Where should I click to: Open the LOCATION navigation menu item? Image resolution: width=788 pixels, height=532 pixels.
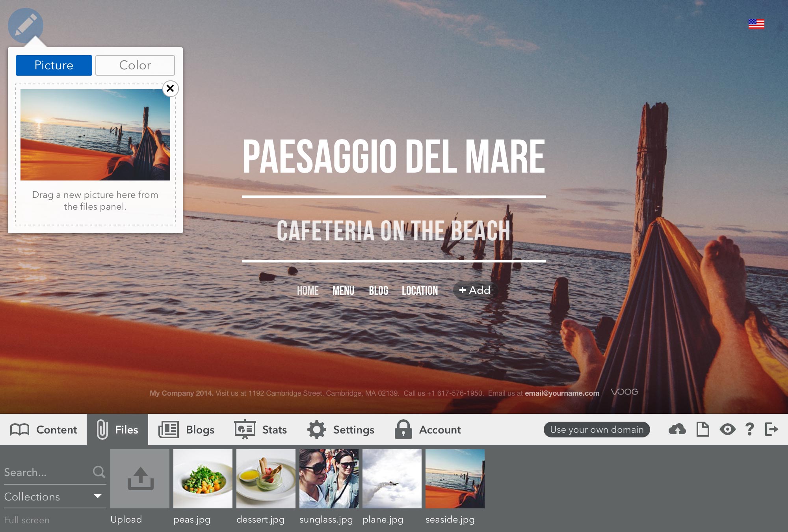click(420, 291)
